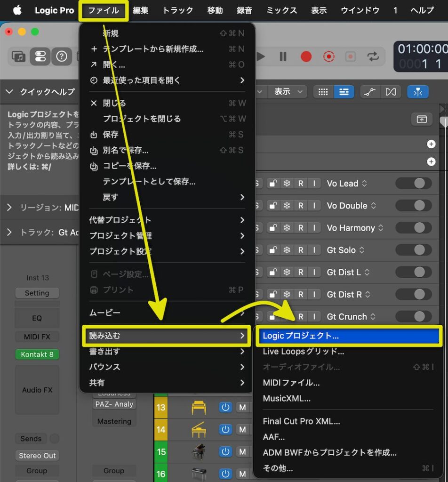Image resolution: width=448 pixels, height=482 pixels.
Task: Switch to grid view icon
Action: tap(323, 92)
